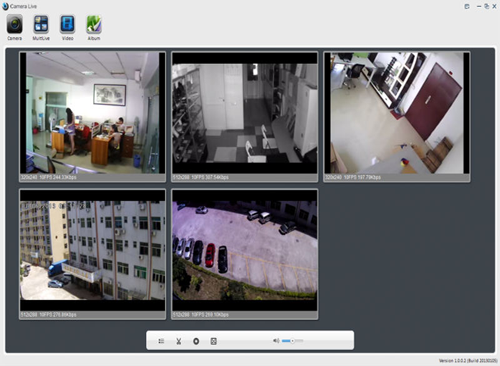500x366 pixels.
Task: Mute audio using the speaker icon
Action: point(276,341)
